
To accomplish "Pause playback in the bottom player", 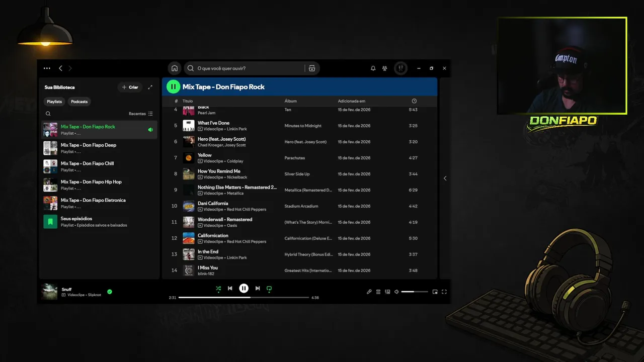I will [x=244, y=289].
